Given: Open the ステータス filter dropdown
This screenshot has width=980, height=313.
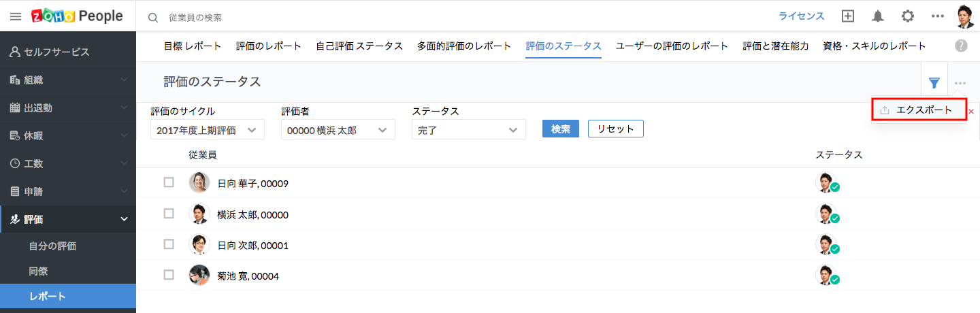Looking at the screenshot, I should [x=469, y=130].
